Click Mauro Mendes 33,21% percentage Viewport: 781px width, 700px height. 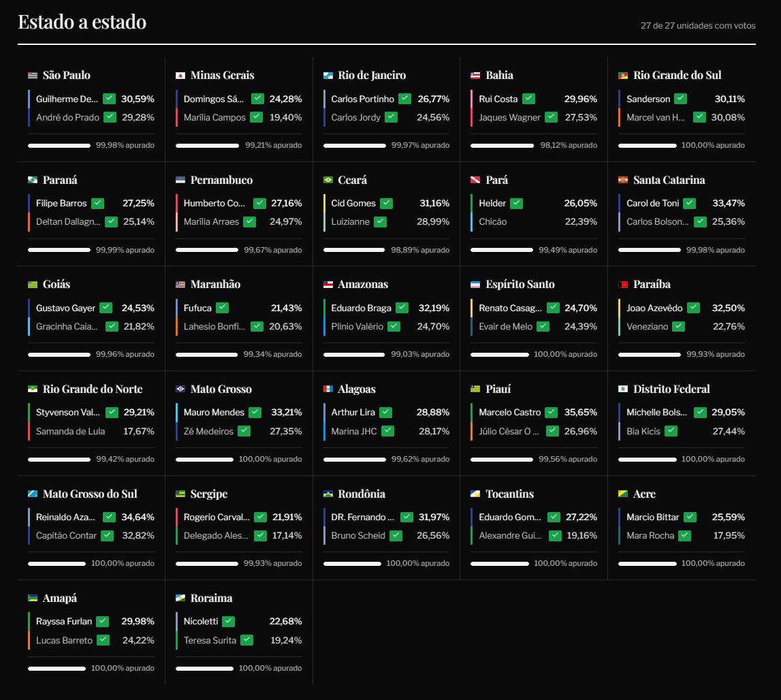point(286,412)
